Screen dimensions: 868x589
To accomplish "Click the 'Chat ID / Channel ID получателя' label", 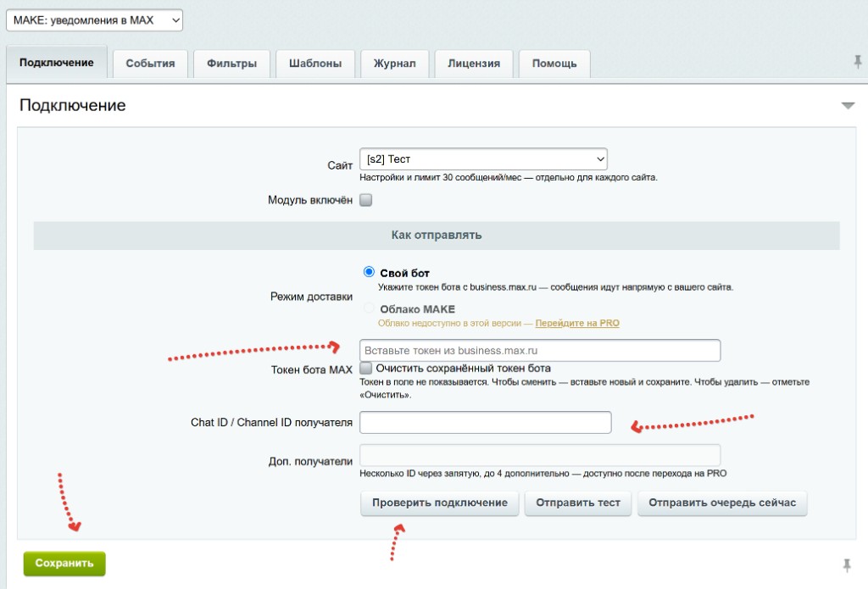I will pyautogui.click(x=271, y=422).
